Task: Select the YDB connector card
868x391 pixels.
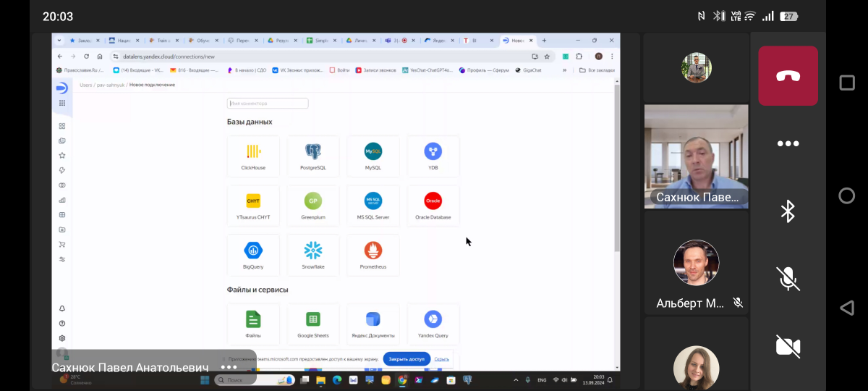Action: pyautogui.click(x=433, y=156)
